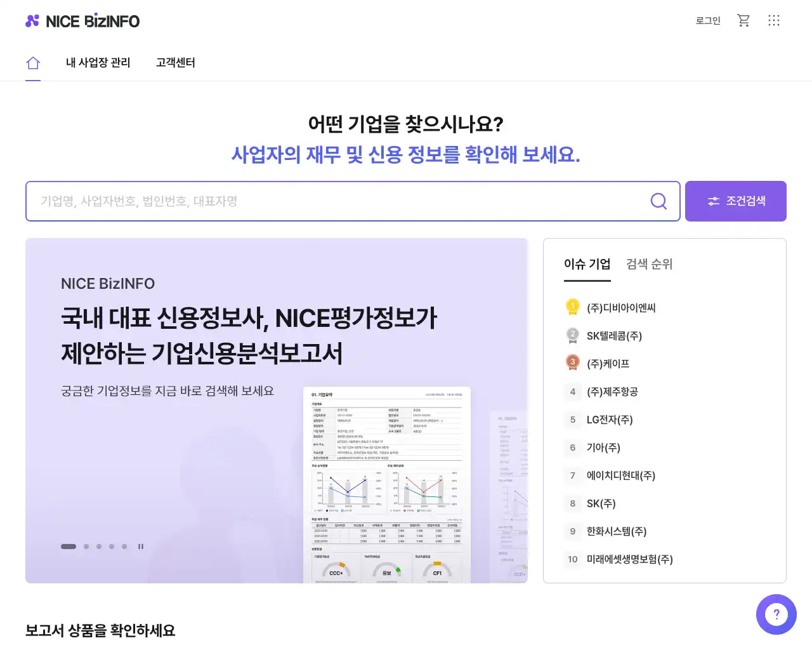Click the magnifier search icon
This screenshot has width=812, height=650.
[x=658, y=201]
